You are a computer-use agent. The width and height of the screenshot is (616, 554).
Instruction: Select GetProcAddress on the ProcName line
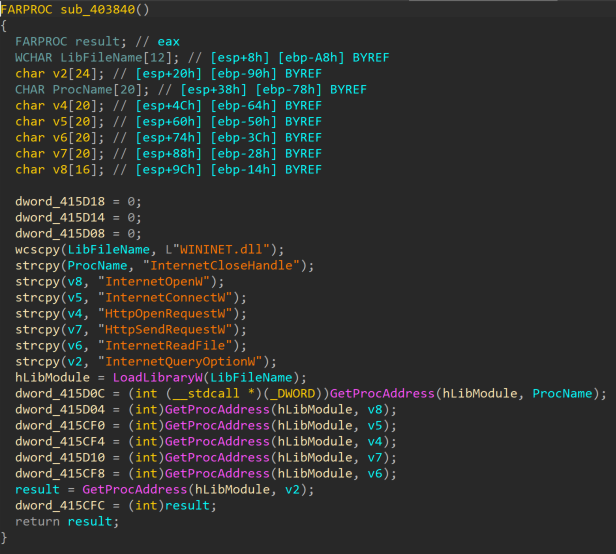(382, 394)
